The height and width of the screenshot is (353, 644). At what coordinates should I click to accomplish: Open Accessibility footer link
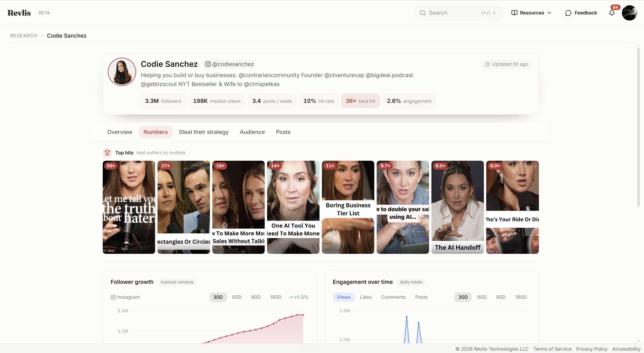[x=626, y=349]
